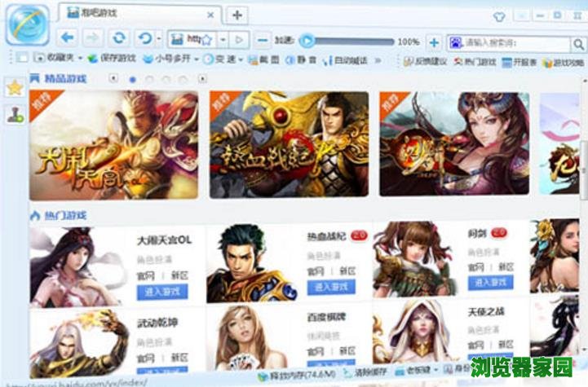
Task: Click the Baidu paw search engine icon
Action: click(x=456, y=43)
